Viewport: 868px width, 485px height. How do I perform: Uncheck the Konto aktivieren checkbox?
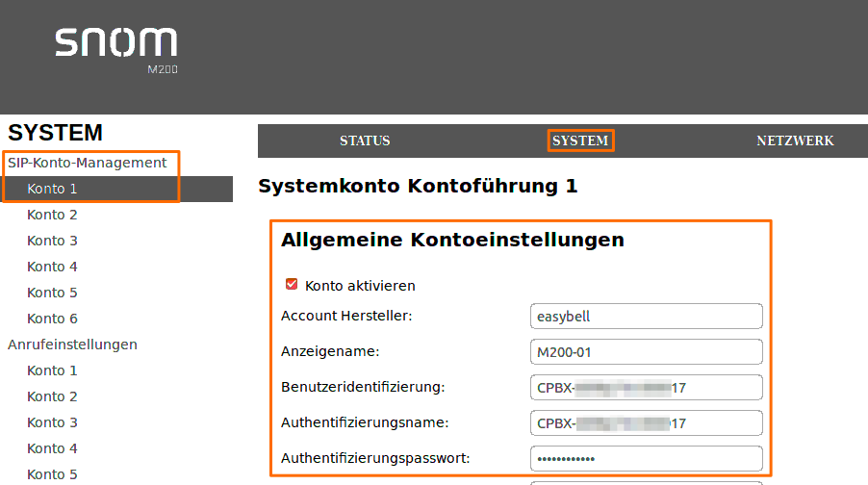pos(292,285)
